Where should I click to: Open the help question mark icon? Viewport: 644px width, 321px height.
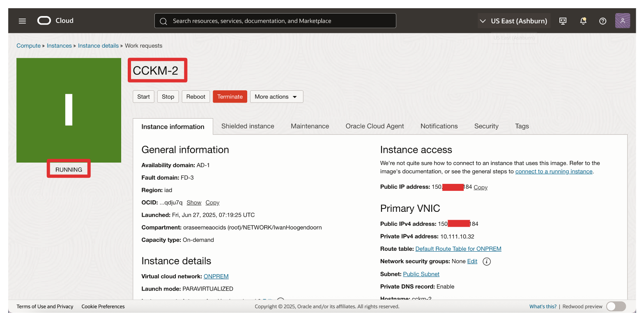[x=603, y=21]
